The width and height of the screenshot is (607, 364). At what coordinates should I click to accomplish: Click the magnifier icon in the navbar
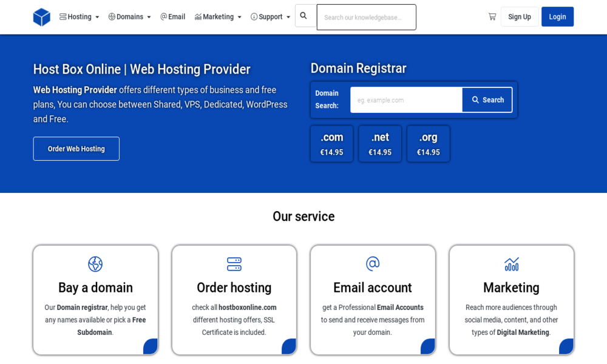coord(304,16)
